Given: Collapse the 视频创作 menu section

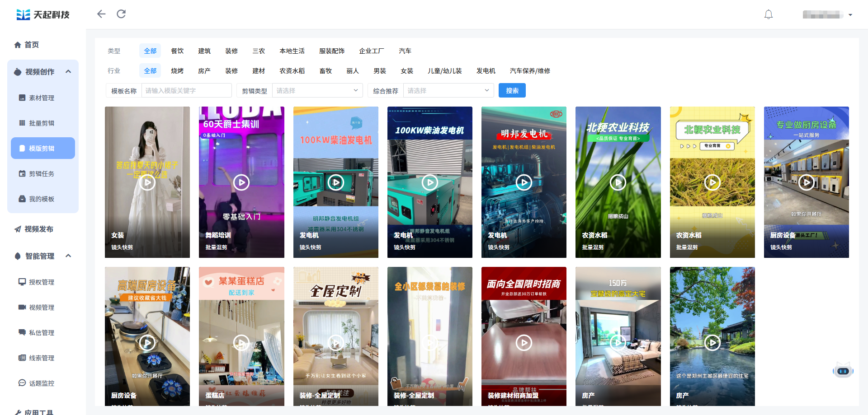Looking at the screenshot, I should [68, 71].
